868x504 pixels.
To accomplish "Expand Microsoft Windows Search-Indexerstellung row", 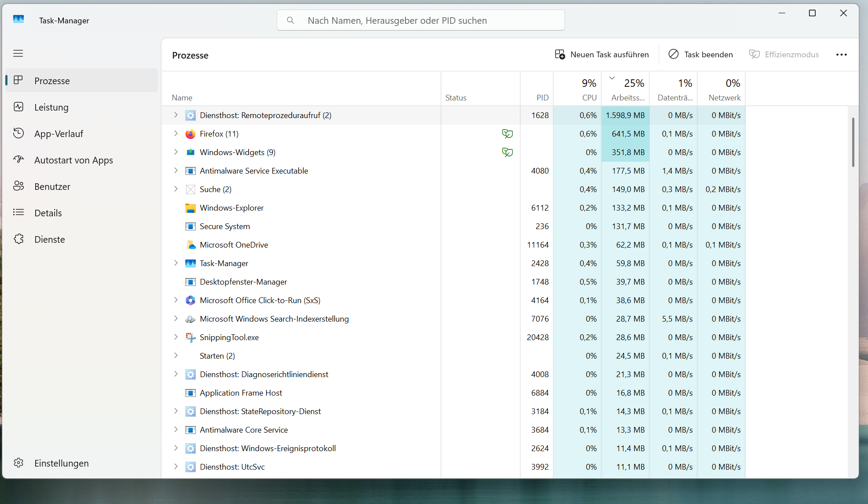I will (x=176, y=319).
